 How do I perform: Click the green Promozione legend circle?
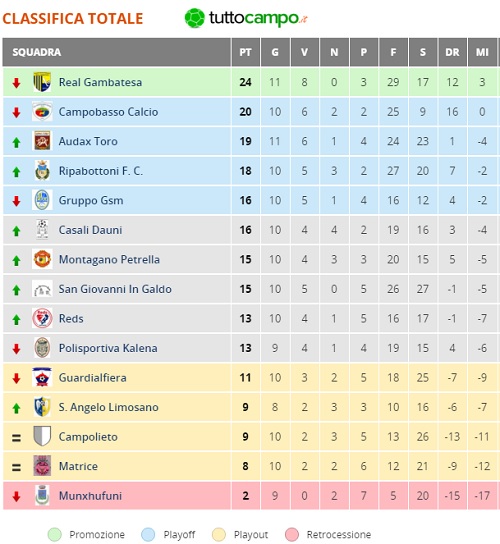(x=54, y=535)
